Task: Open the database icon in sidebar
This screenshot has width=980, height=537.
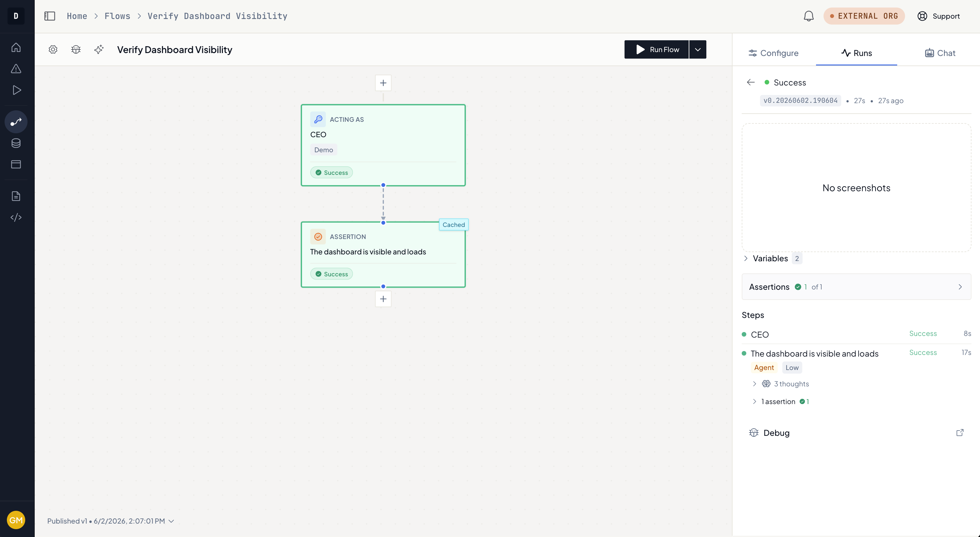Action: click(x=16, y=143)
